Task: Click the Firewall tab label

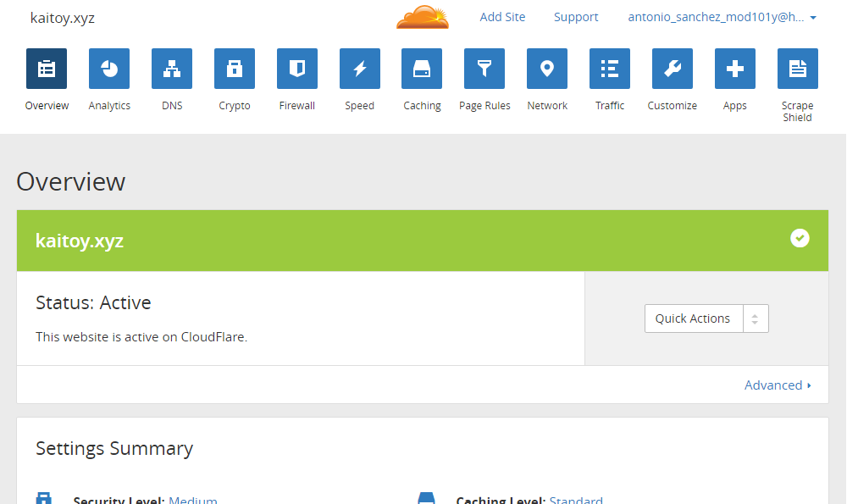Action: (x=297, y=106)
